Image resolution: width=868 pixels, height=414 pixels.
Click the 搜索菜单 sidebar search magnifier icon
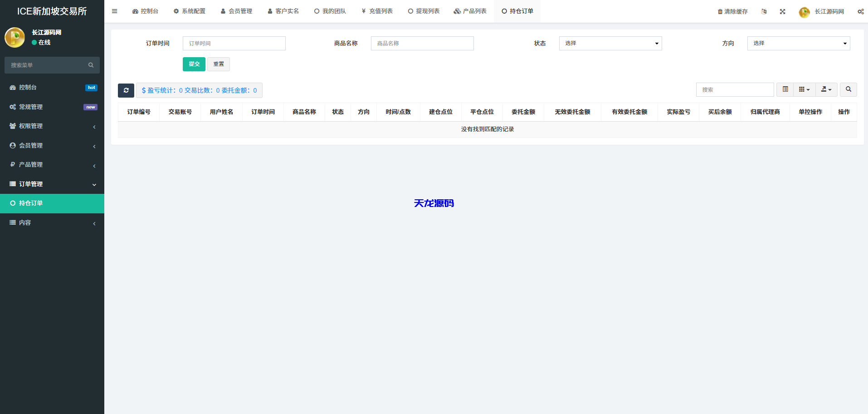91,65
